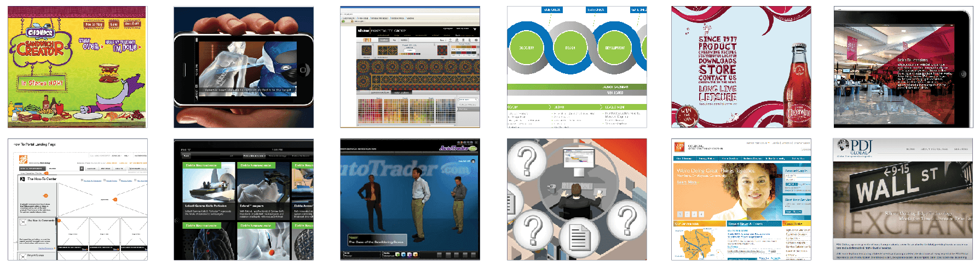Click the 'In Stores NOW!' sign

[x=42, y=83]
